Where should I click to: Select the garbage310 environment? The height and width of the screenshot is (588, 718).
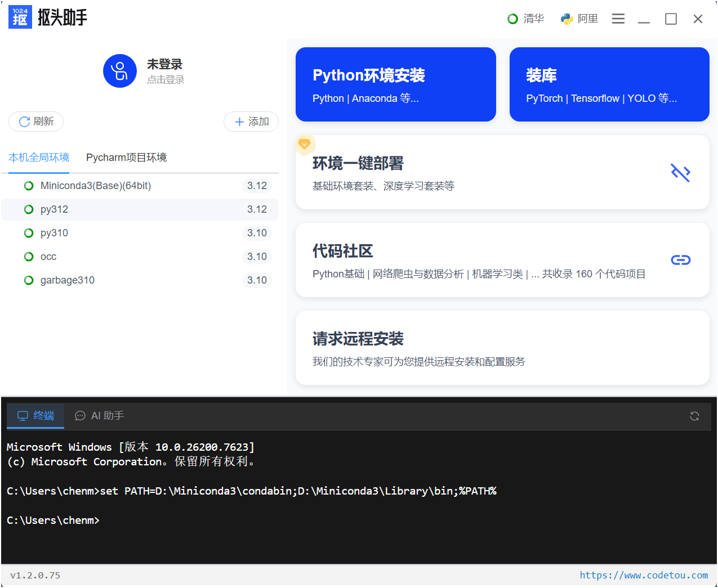[140, 280]
